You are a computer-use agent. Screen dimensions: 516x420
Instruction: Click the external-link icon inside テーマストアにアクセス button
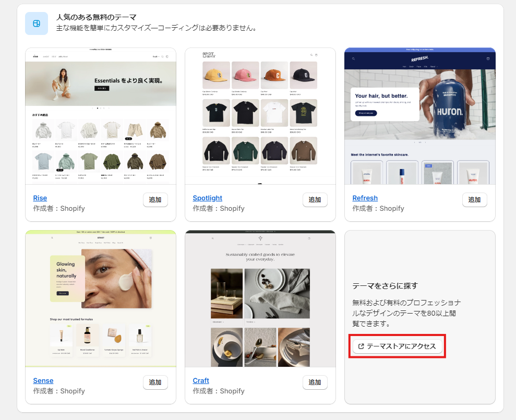361,346
